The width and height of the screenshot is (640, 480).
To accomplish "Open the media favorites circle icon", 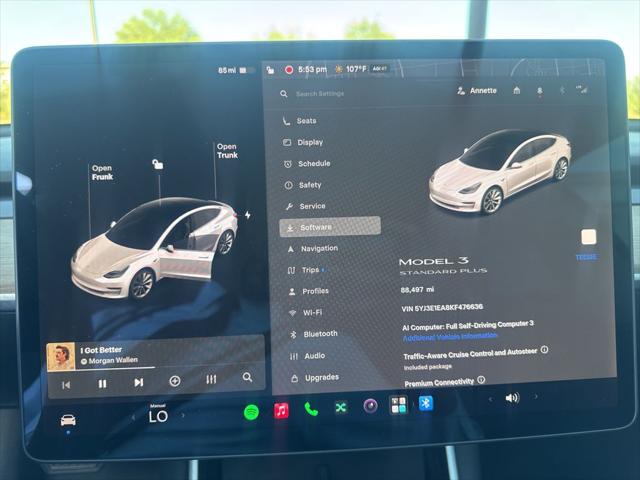I will tap(175, 381).
